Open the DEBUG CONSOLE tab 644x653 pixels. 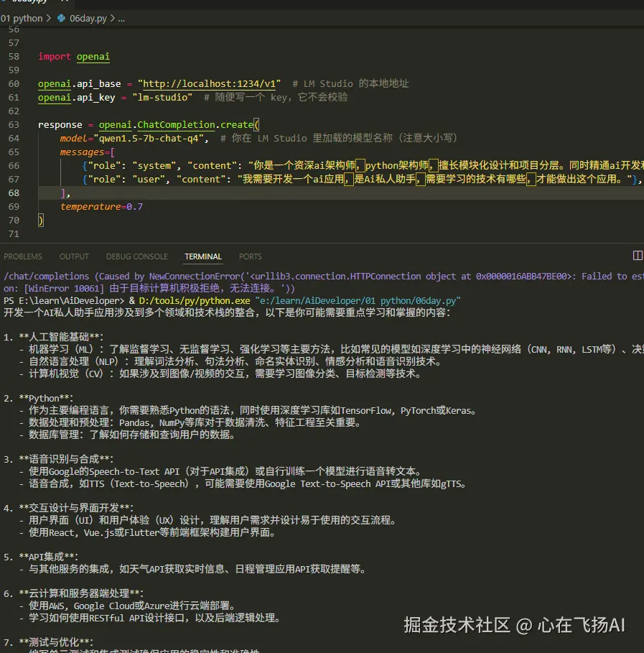coord(137,256)
